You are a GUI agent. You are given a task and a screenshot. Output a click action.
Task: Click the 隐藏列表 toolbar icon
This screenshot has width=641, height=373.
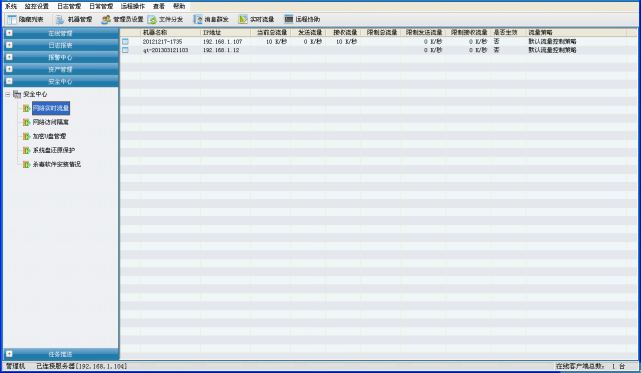[x=12, y=19]
